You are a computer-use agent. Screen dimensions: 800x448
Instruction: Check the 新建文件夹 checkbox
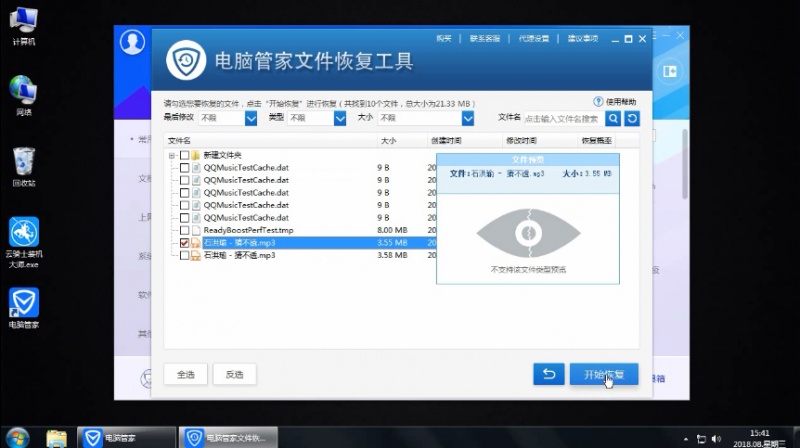[184, 155]
